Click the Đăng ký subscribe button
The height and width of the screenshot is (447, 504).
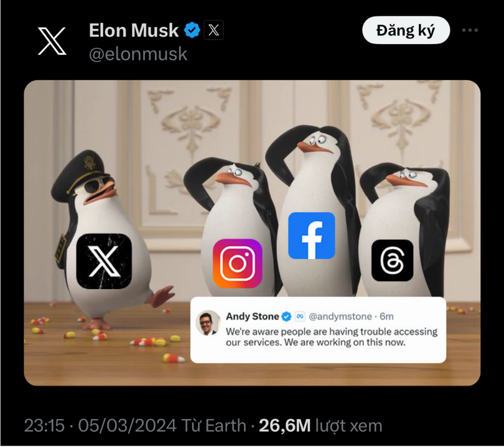click(406, 30)
